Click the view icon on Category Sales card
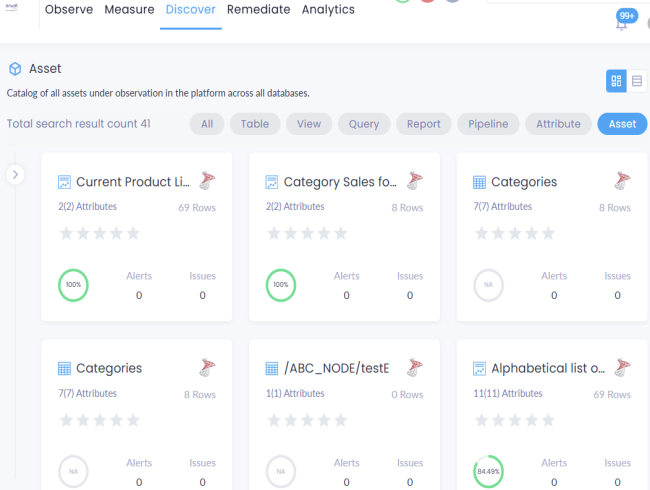Image resolution: width=650 pixels, height=490 pixels. (x=272, y=182)
